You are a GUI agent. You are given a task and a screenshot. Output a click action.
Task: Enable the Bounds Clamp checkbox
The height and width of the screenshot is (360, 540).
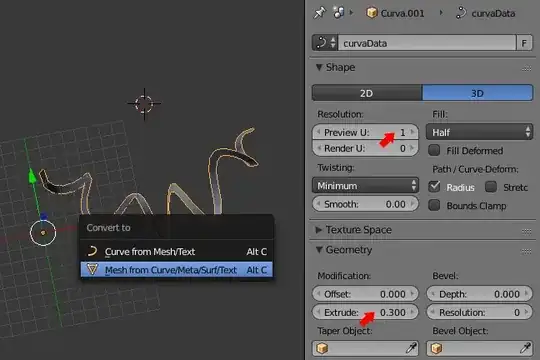tap(434, 205)
